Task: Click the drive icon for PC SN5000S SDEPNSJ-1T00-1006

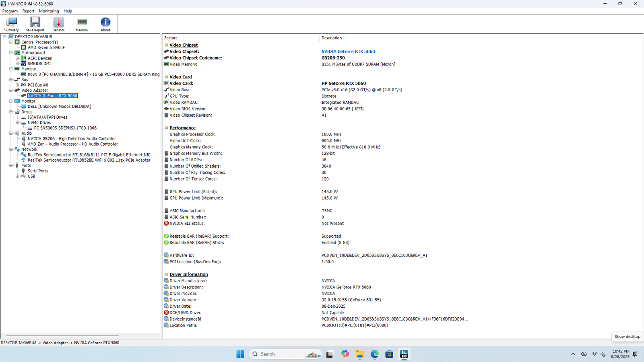Action: 30,128
